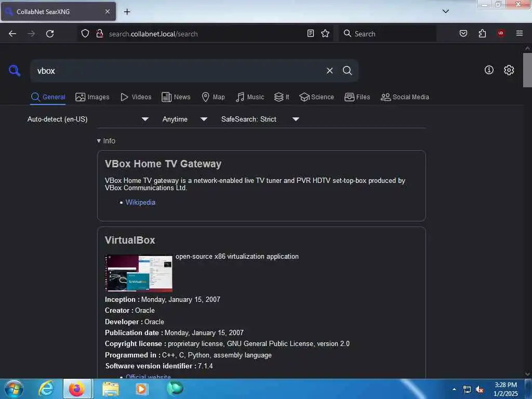Open Windows Media Player on taskbar
The image size is (532, 399).
(141, 389)
